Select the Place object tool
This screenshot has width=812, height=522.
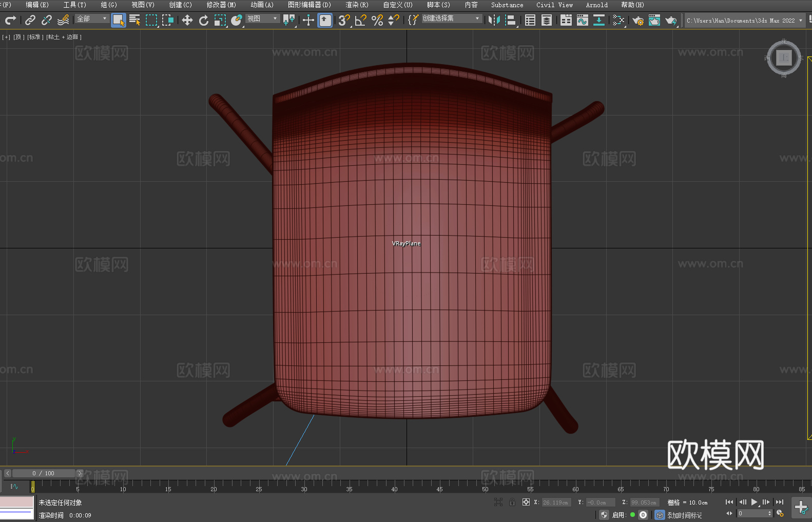coord(237,20)
